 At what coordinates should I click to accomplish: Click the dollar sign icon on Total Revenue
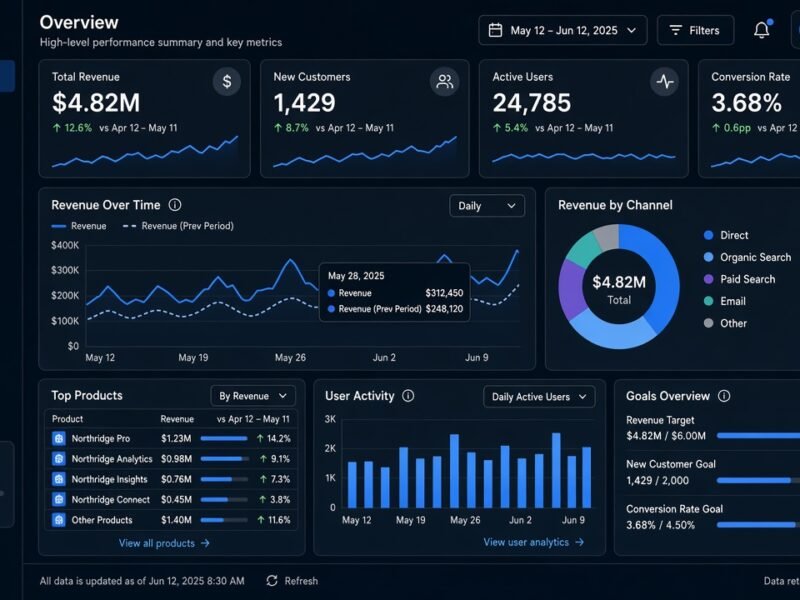(x=227, y=82)
